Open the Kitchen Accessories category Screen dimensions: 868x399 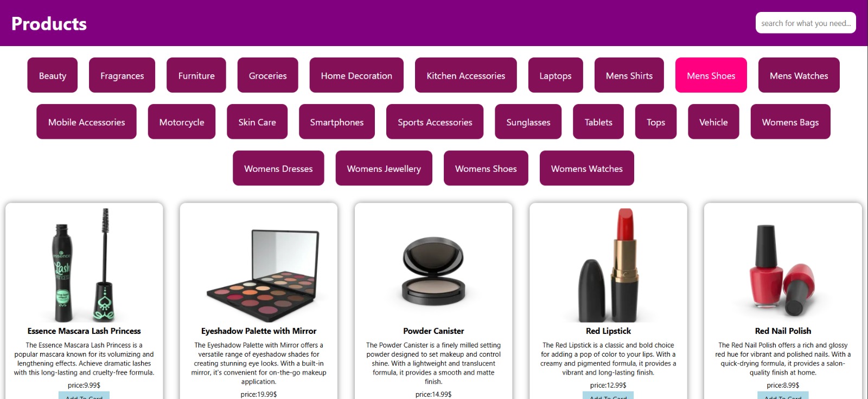click(465, 75)
